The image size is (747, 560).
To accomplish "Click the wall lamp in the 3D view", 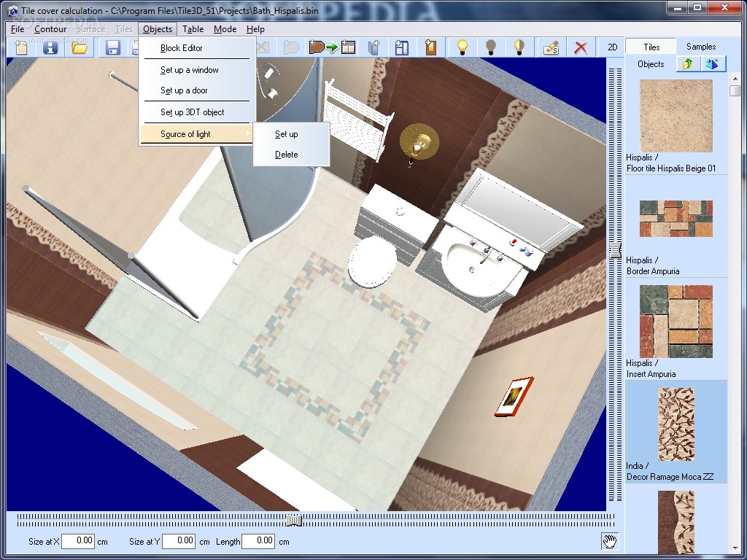I will [418, 142].
